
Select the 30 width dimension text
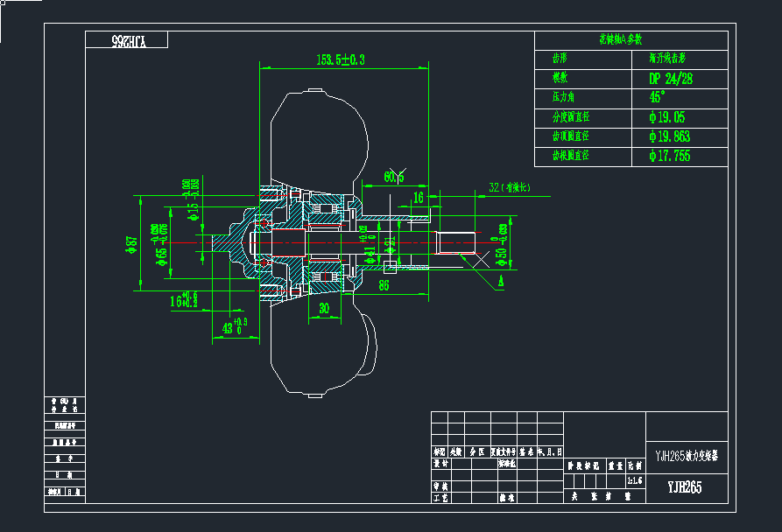pyautogui.click(x=323, y=308)
